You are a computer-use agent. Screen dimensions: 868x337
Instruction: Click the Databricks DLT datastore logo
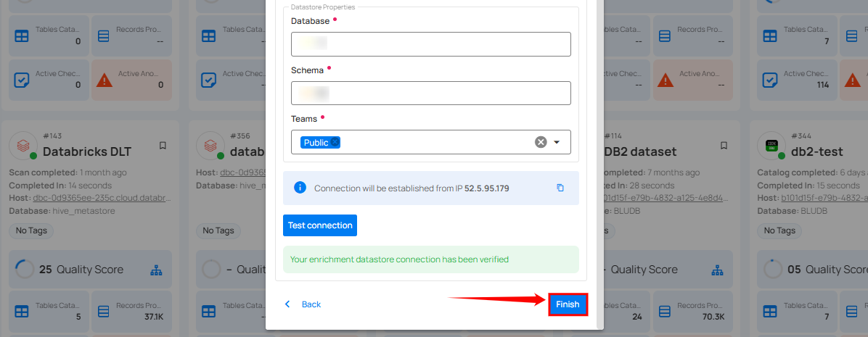tap(22, 146)
